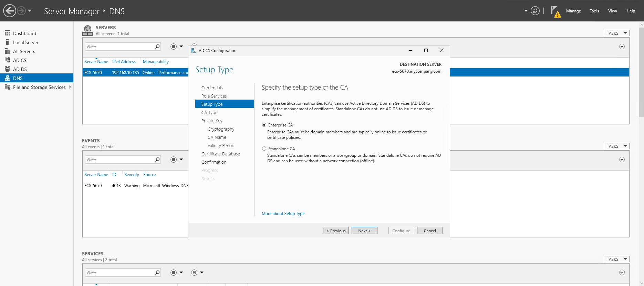Open the Manage menu
The width and height of the screenshot is (644, 286).
pos(573,11)
